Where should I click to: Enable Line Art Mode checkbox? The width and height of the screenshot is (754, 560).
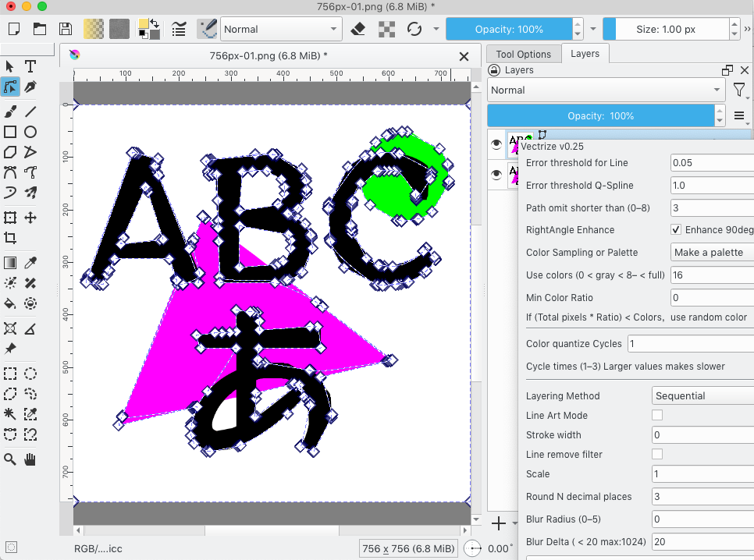tap(657, 415)
